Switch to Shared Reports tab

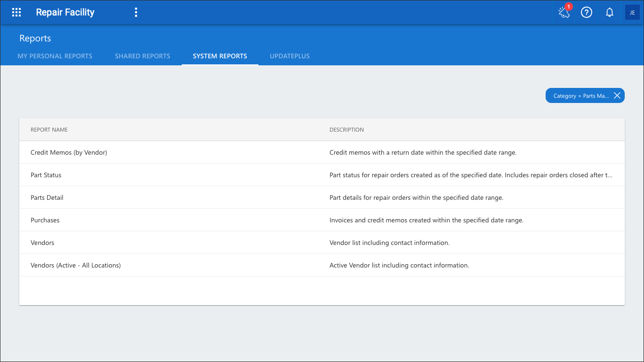pyautogui.click(x=143, y=56)
